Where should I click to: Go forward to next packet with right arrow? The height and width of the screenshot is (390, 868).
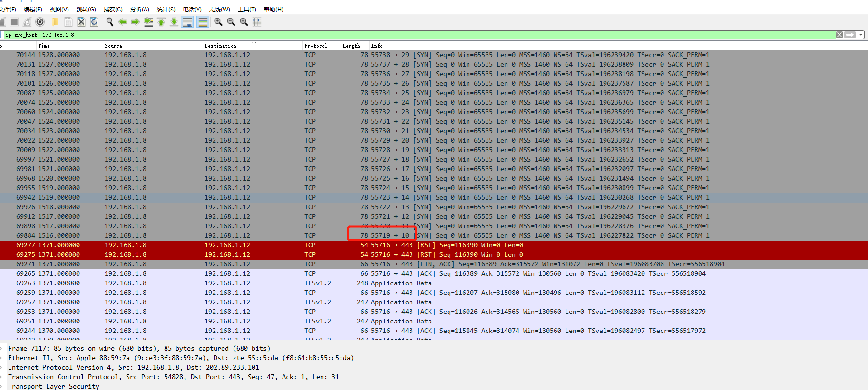click(x=136, y=22)
